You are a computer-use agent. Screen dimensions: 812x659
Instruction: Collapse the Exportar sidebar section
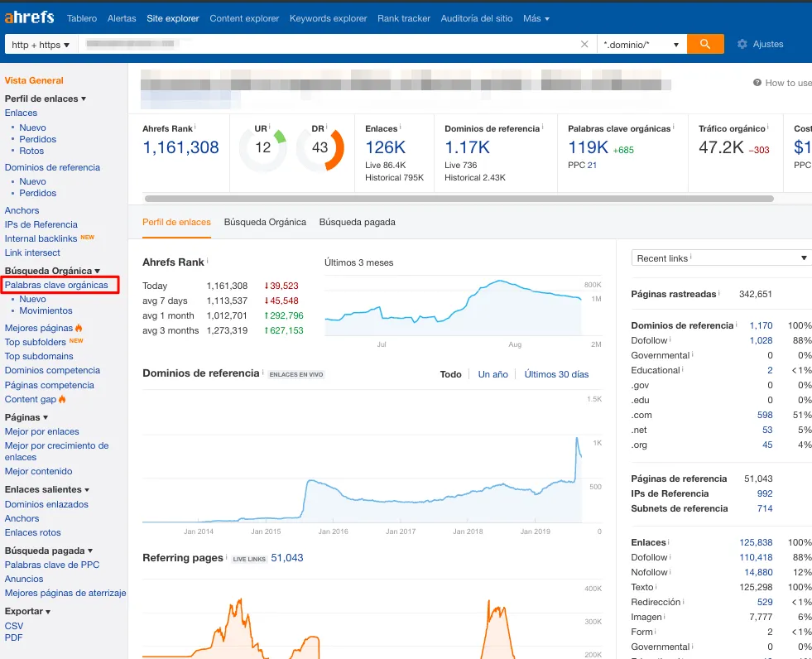click(27, 611)
